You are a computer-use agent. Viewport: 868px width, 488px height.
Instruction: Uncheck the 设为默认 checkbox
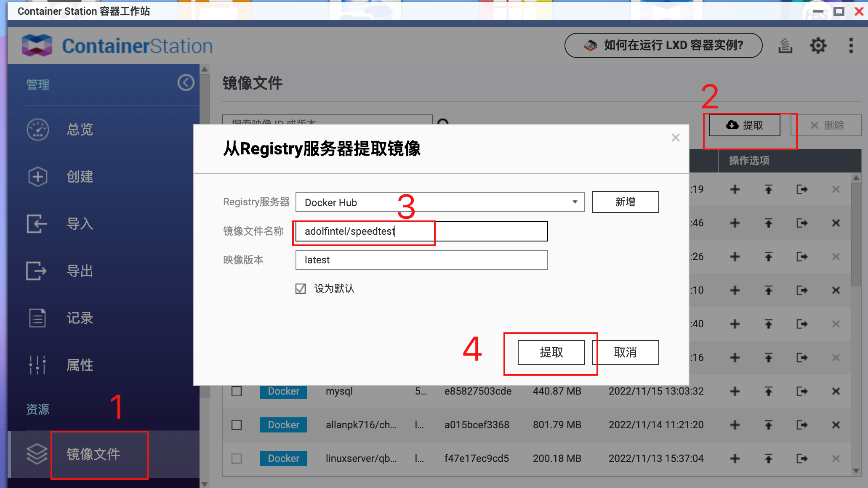300,289
